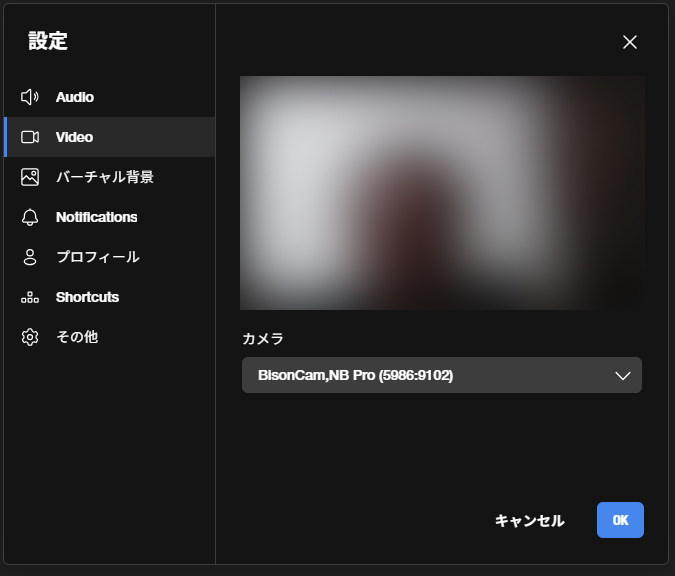Click the bell icon beside Notifications
The height and width of the screenshot is (576, 675).
pyautogui.click(x=30, y=217)
